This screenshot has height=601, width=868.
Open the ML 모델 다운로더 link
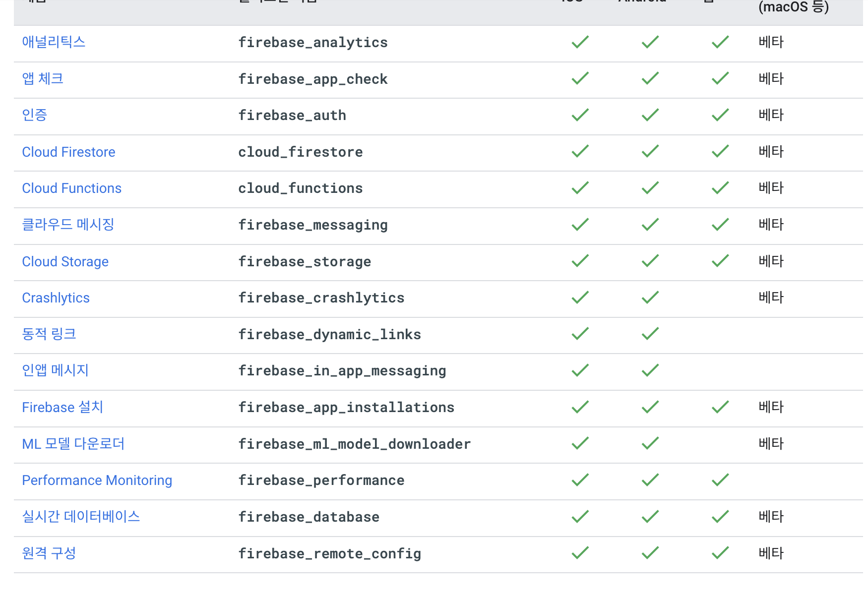[x=73, y=444]
